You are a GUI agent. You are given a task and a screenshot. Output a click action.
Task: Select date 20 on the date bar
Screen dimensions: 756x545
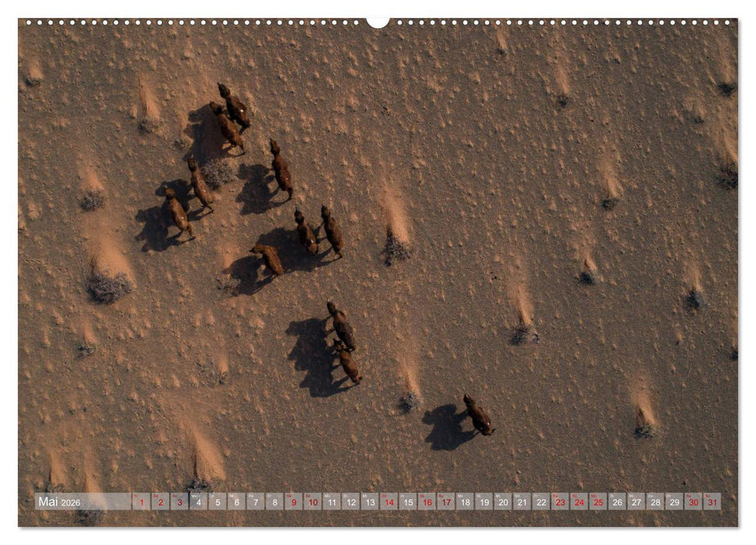(x=505, y=501)
